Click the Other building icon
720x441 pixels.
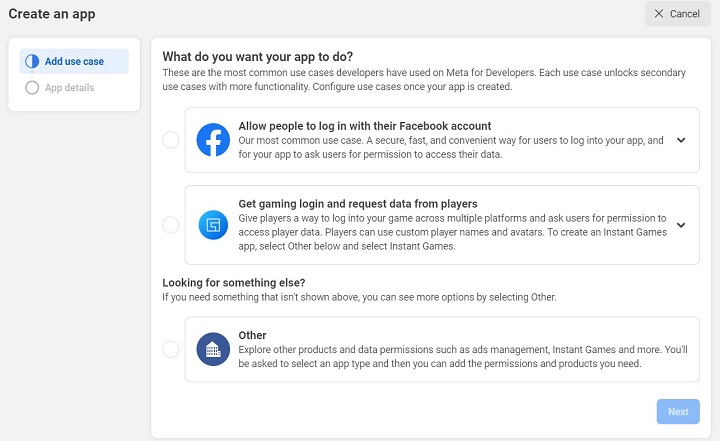tap(214, 349)
